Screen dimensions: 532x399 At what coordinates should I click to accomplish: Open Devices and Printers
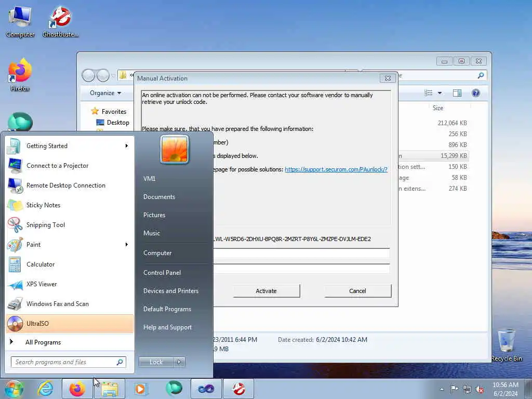point(170,291)
